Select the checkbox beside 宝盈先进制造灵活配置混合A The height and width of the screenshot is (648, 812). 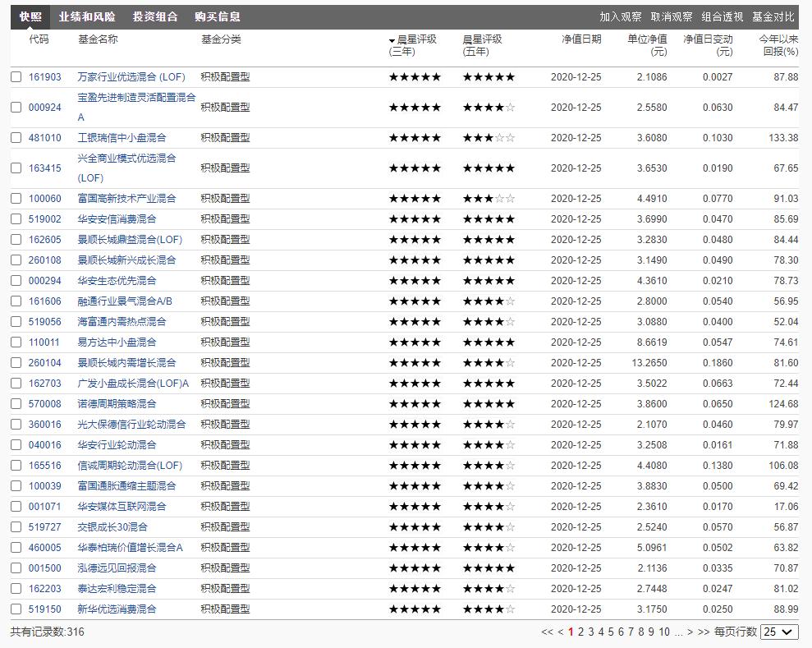(x=16, y=107)
